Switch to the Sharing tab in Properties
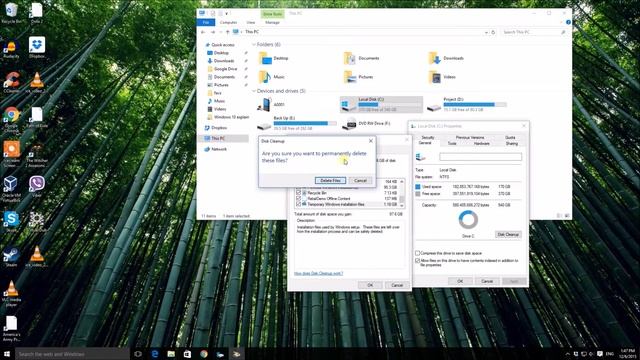The image size is (640, 360). [x=511, y=143]
